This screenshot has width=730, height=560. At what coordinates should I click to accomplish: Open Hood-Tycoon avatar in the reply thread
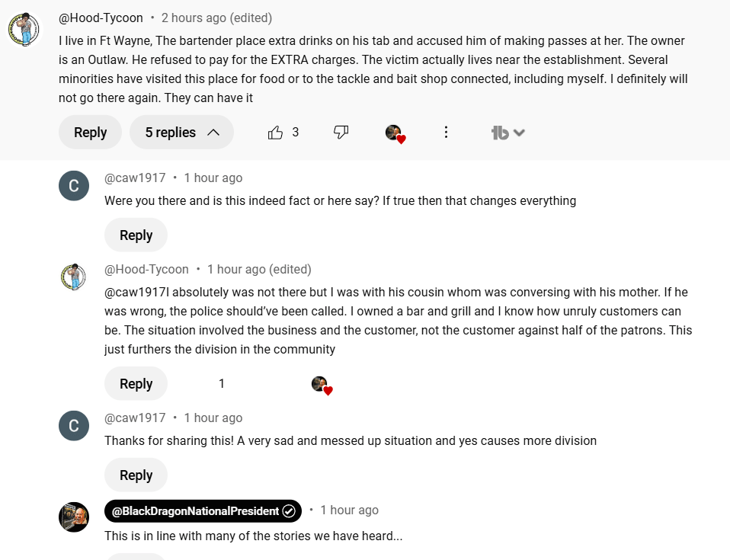click(x=74, y=277)
